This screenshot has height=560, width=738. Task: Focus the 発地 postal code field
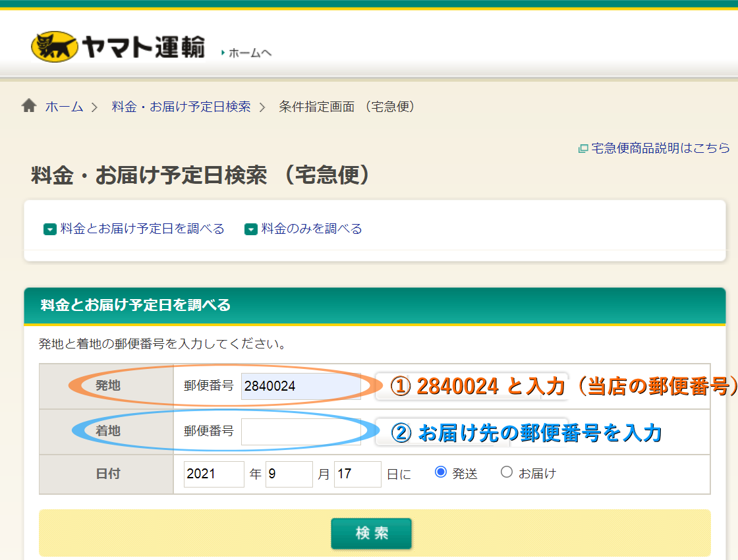(300, 386)
